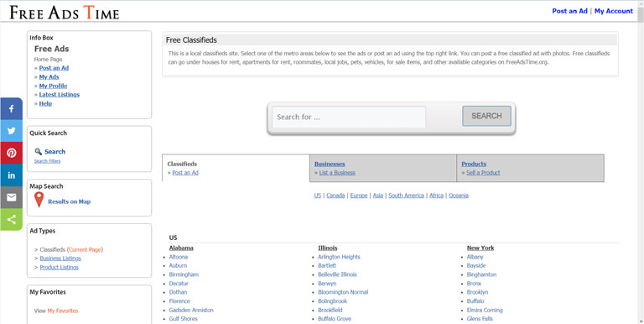Jump to Oceania region link
Viewport: 644px width, 324px height.
tap(459, 196)
